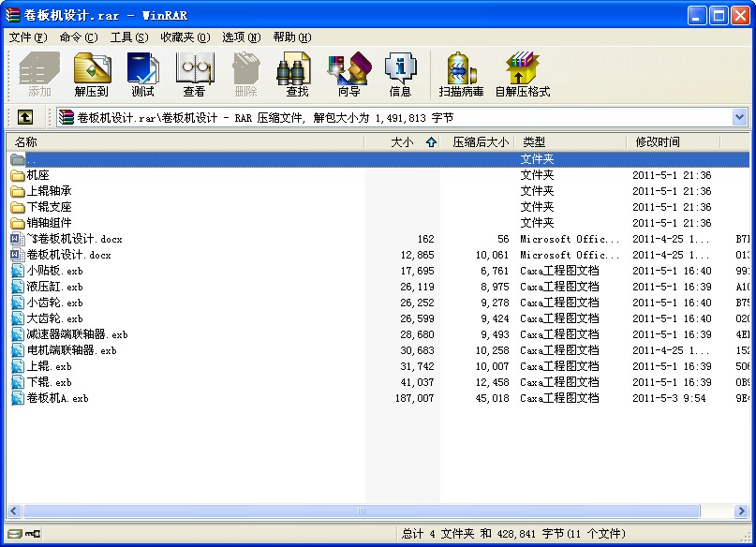Open the 收藏夹(O) menu

[x=185, y=37]
